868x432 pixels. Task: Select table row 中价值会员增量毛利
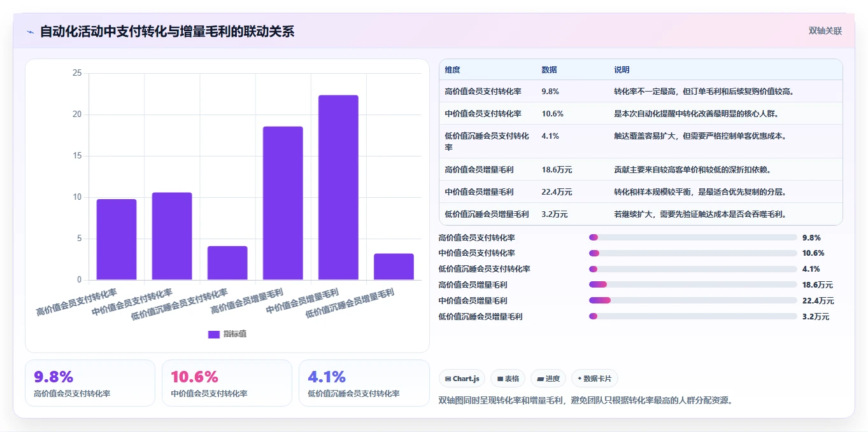click(641, 192)
